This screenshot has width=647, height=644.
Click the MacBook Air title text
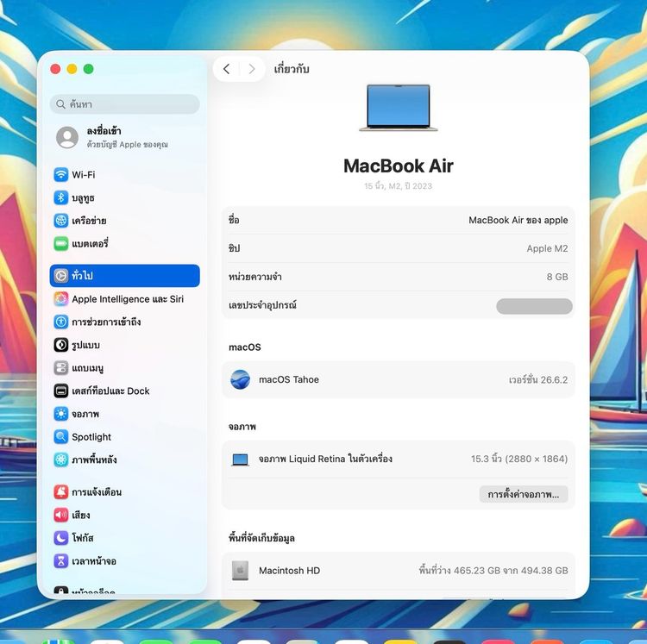pos(399,166)
